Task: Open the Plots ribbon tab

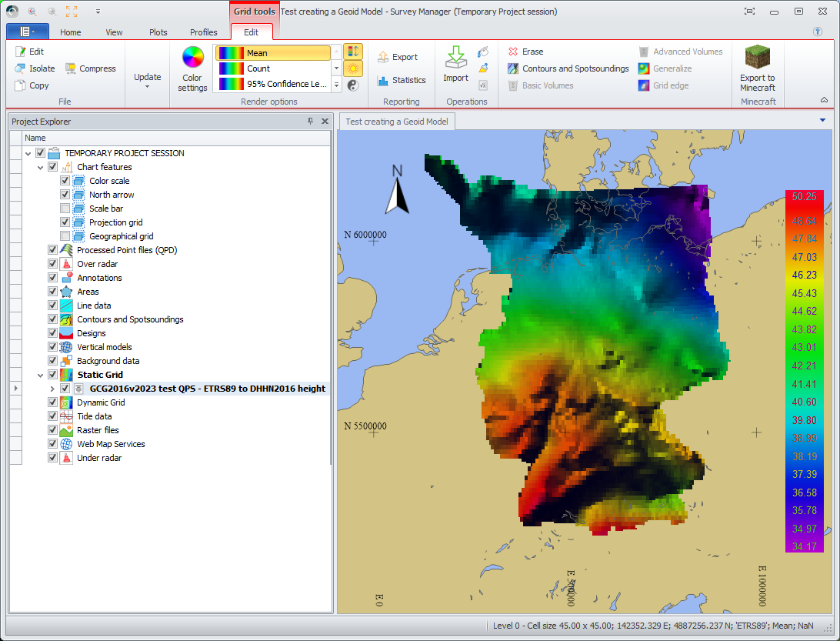Action: pos(158,32)
